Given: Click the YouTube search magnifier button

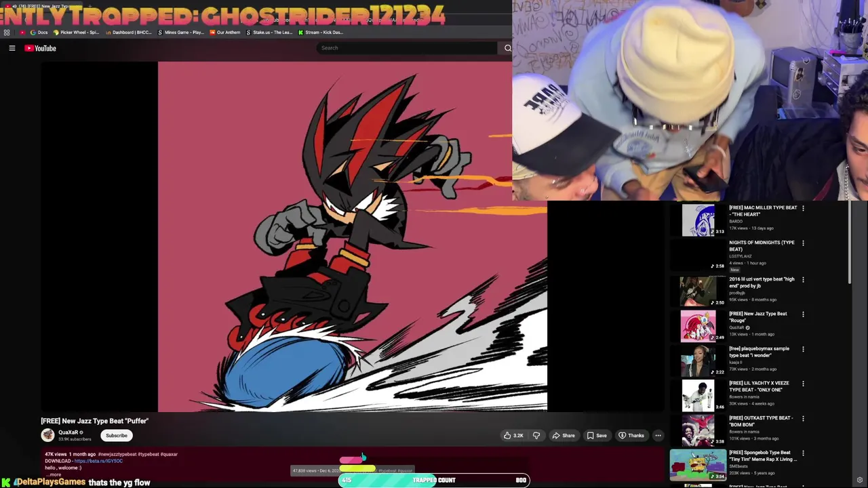Looking at the screenshot, I should [x=507, y=48].
